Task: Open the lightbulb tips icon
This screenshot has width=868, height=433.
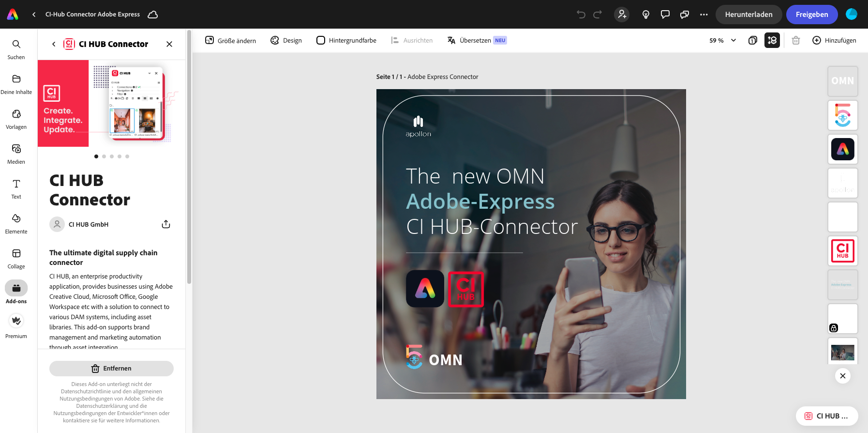Action: [645, 15]
